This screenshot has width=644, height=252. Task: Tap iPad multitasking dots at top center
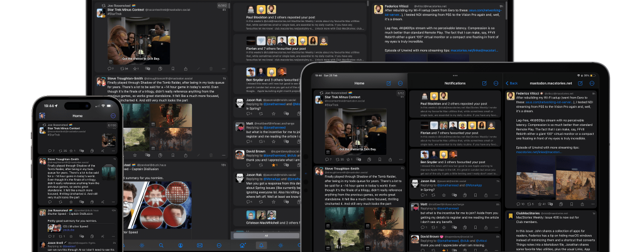[455, 75]
